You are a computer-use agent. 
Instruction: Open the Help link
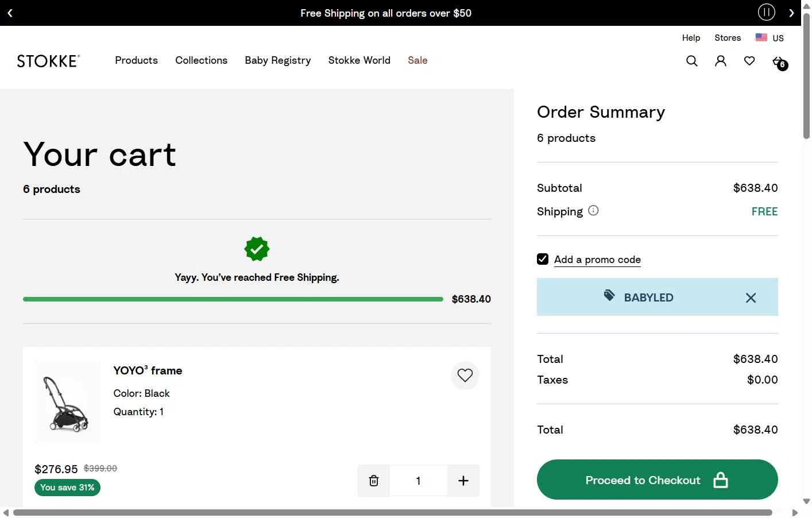tap(691, 38)
